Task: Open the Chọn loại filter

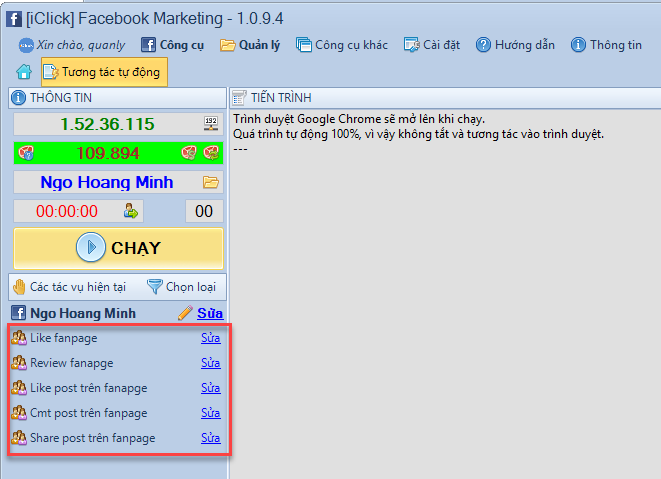Action: tap(182, 287)
